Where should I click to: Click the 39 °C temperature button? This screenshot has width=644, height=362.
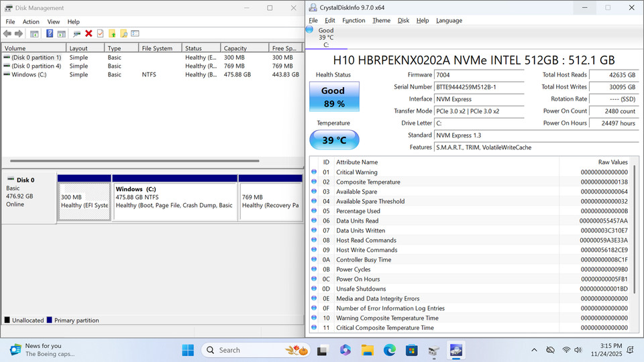click(334, 140)
